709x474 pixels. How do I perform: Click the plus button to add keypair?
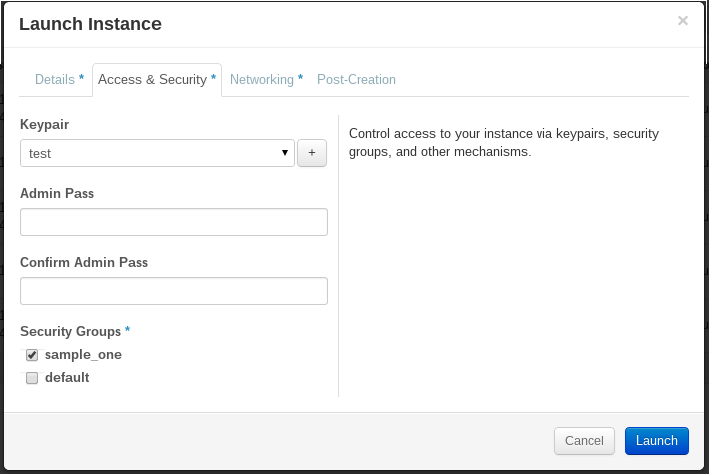[x=311, y=153]
